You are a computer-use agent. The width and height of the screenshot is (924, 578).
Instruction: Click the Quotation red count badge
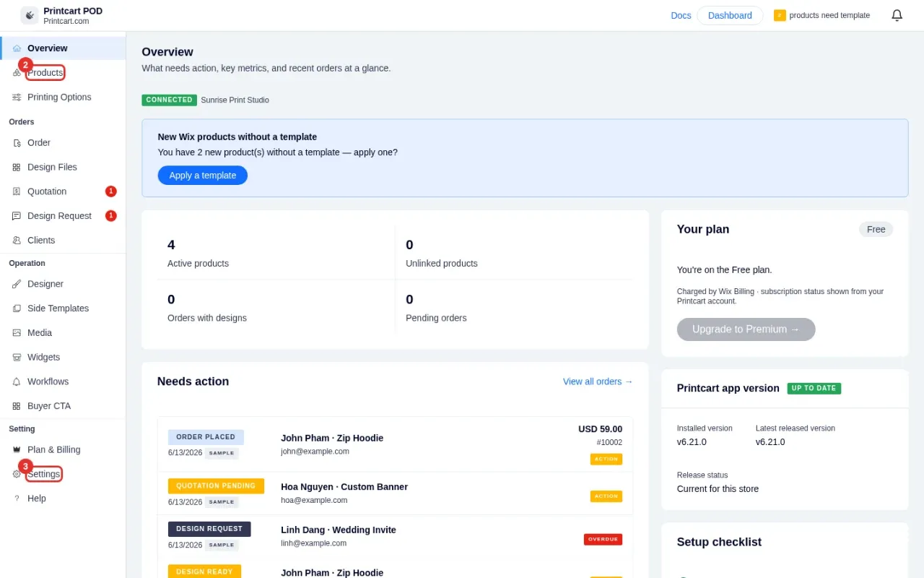[x=111, y=191]
